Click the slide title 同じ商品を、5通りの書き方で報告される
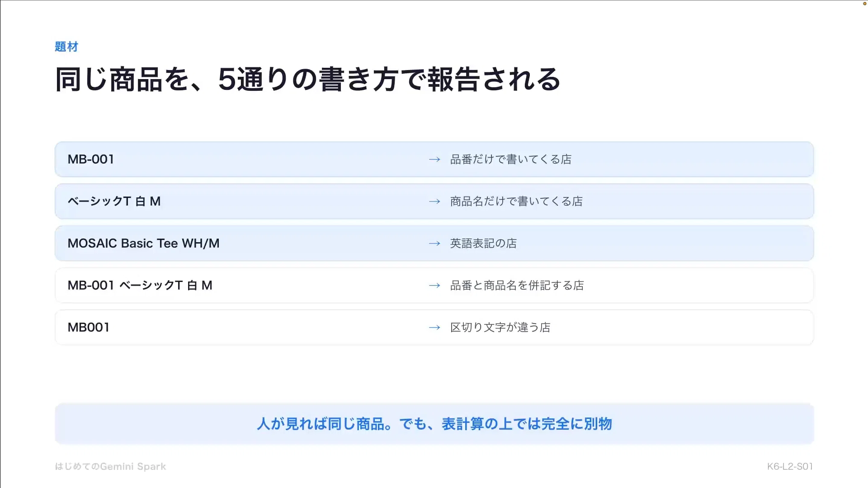868x488 pixels. tap(308, 80)
